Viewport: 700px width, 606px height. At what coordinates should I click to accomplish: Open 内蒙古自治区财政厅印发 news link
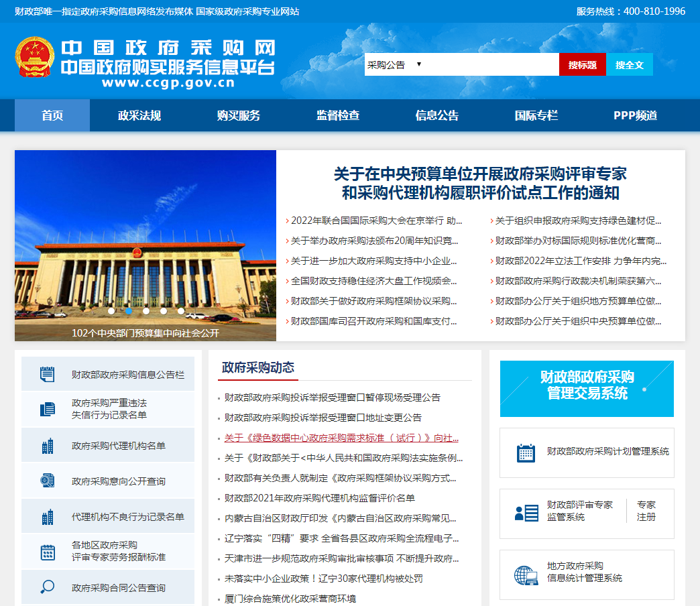click(x=340, y=518)
